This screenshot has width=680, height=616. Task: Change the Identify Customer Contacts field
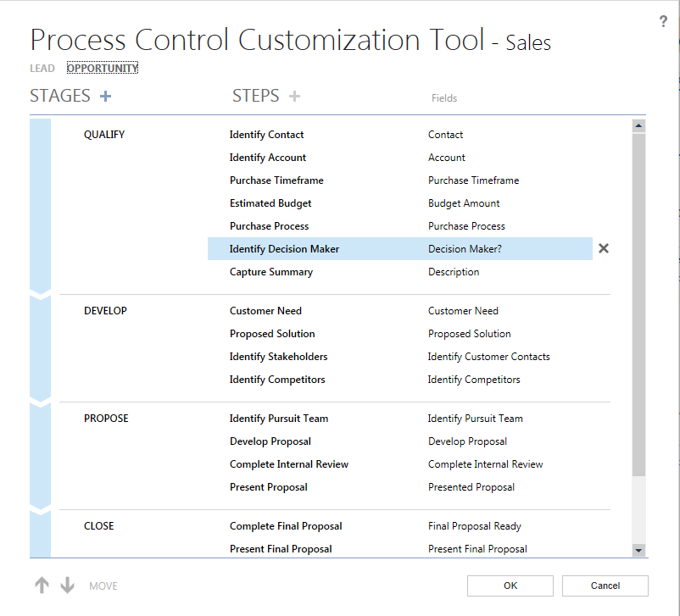[488, 357]
